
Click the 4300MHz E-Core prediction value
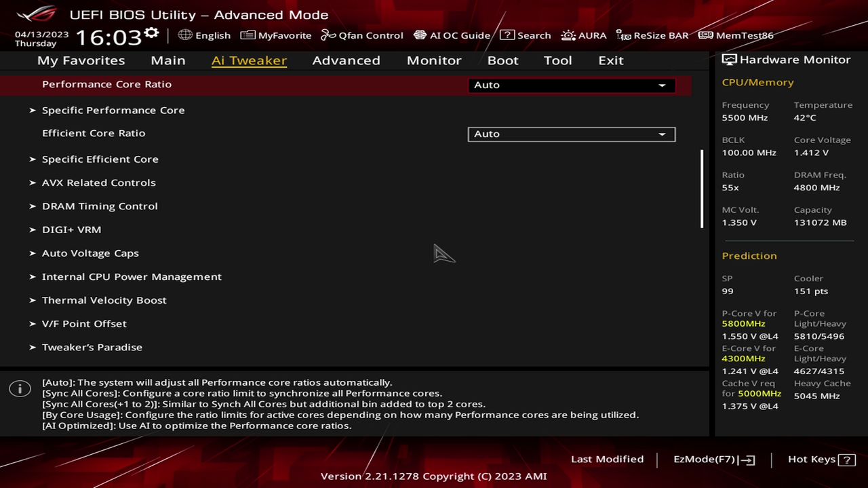click(743, 359)
